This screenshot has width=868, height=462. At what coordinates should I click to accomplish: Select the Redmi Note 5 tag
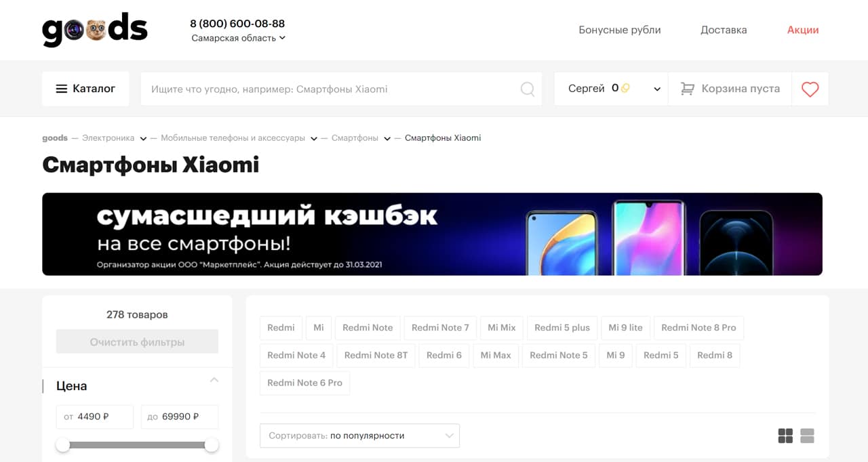click(559, 355)
